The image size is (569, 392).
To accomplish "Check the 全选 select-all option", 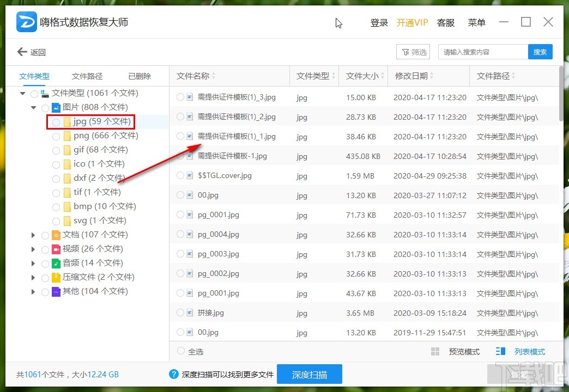I will [180, 352].
